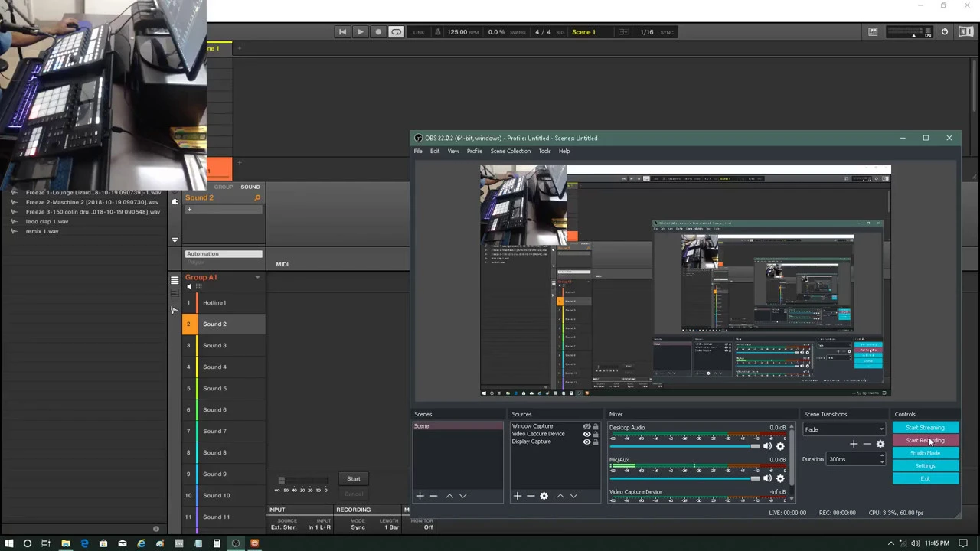This screenshot has width=980, height=551.
Task: Remove source with Sources minus icon
Action: click(x=531, y=496)
